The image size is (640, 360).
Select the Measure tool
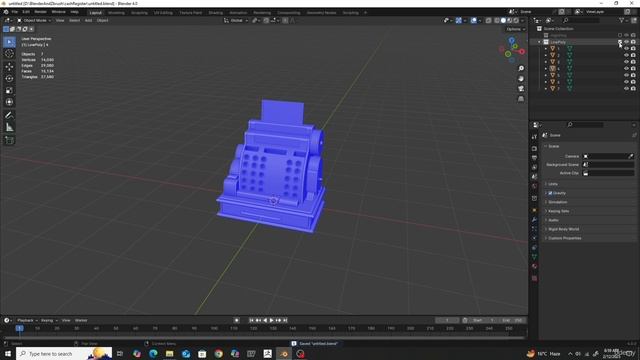(9, 128)
